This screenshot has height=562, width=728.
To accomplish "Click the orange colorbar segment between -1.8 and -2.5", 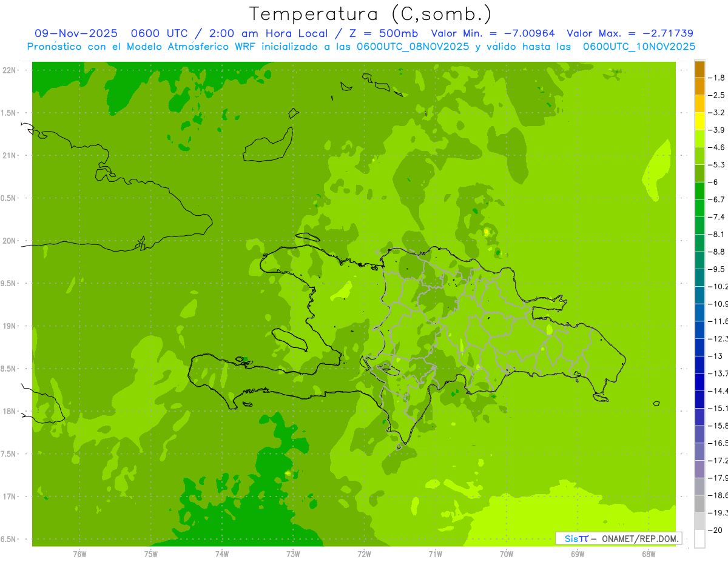I will click(699, 86).
